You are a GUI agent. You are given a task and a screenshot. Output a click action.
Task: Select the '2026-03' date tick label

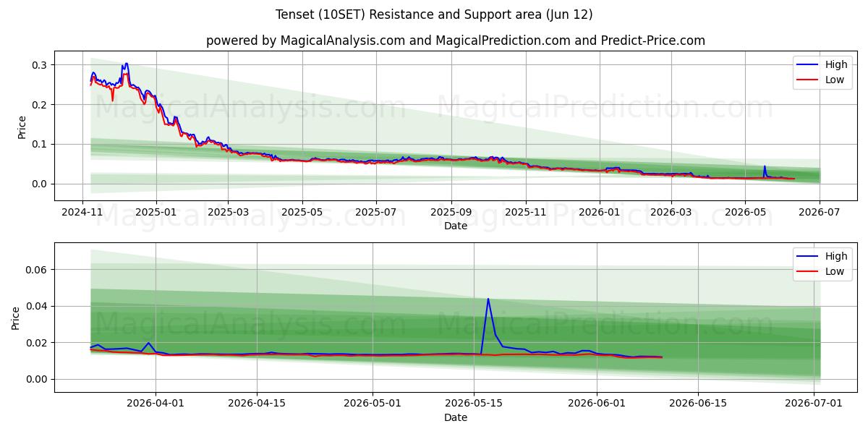pyautogui.click(x=671, y=212)
